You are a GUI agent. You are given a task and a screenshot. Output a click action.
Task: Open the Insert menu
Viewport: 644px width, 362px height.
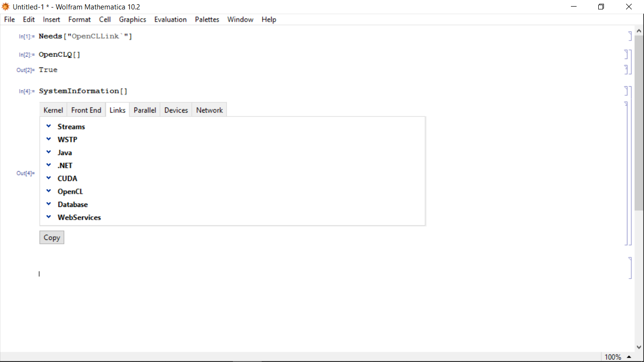click(x=51, y=19)
